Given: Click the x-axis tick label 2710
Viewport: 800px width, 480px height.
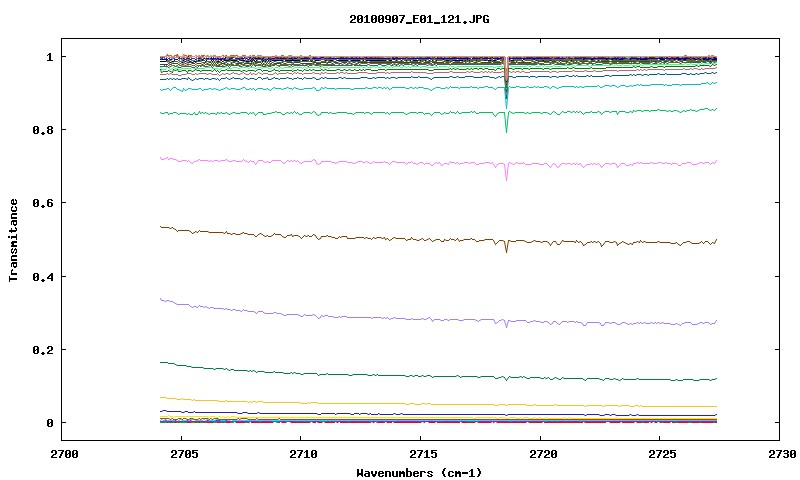Looking at the screenshot, I should coord(303,454).
